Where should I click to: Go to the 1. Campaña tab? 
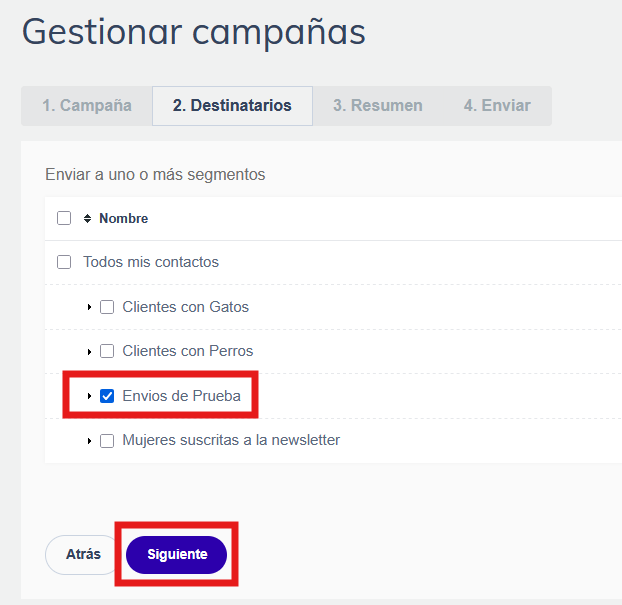pyautogui.click(x=87, y=106)
